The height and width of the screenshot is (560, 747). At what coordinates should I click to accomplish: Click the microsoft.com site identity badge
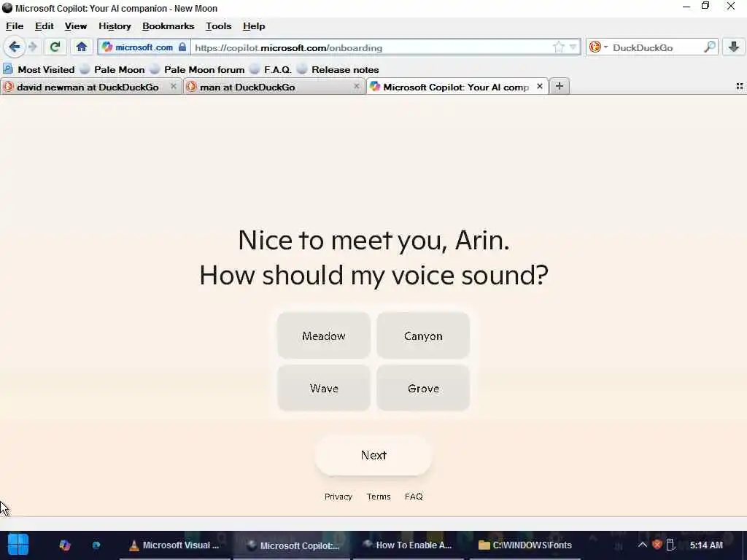click(144, 47)
